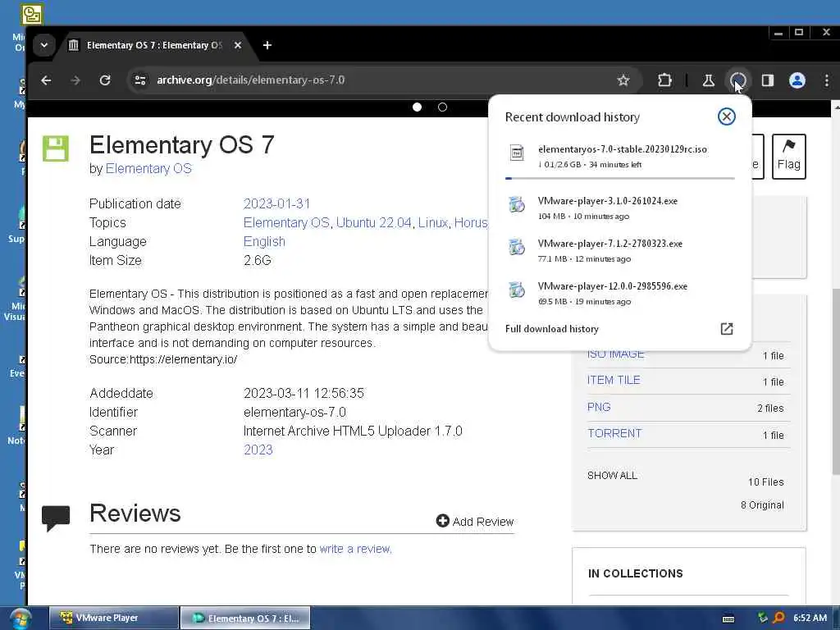Open English language link
Viewport: 840px width, 630px height.
coord(264,242)
